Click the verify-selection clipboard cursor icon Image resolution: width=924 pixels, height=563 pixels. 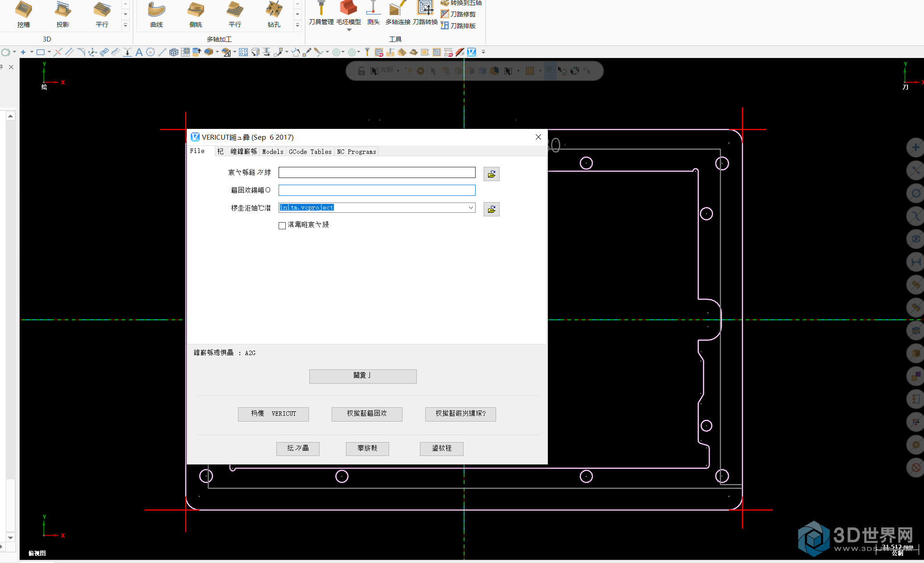click(x=563, y=71)
